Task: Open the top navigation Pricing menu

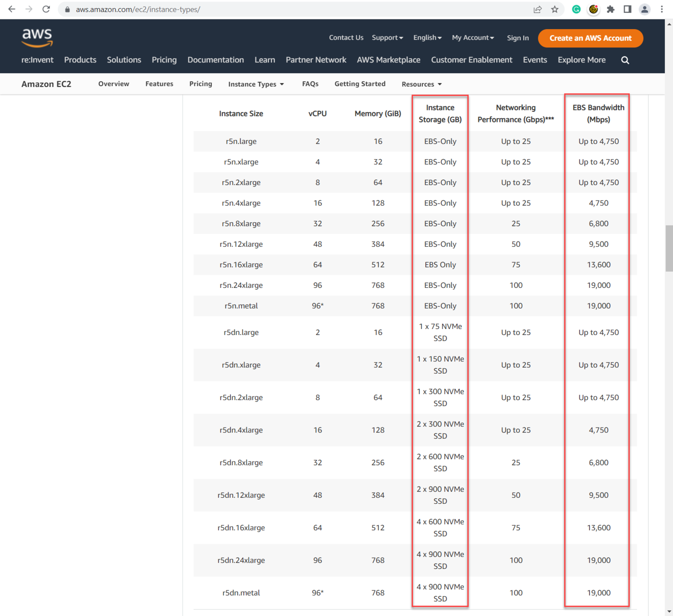Action: (x=164, y=60)
